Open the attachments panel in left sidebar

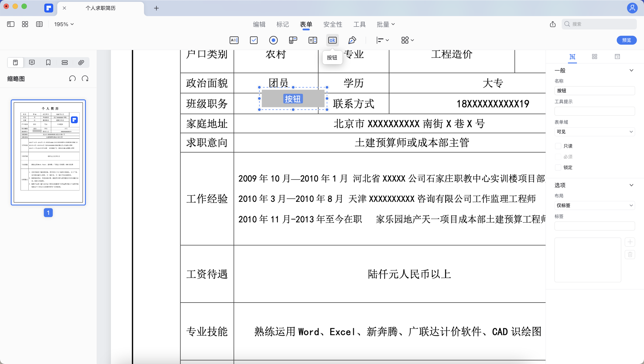81,62
